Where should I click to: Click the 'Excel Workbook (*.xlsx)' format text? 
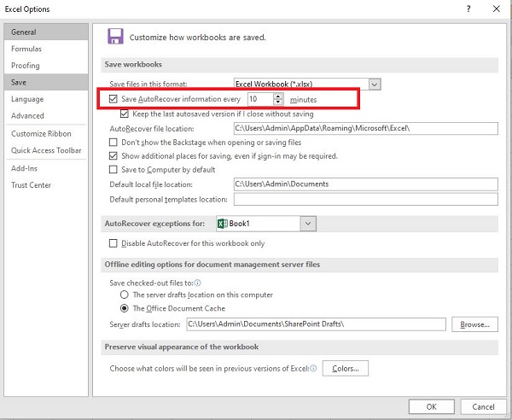click(274, 85)
